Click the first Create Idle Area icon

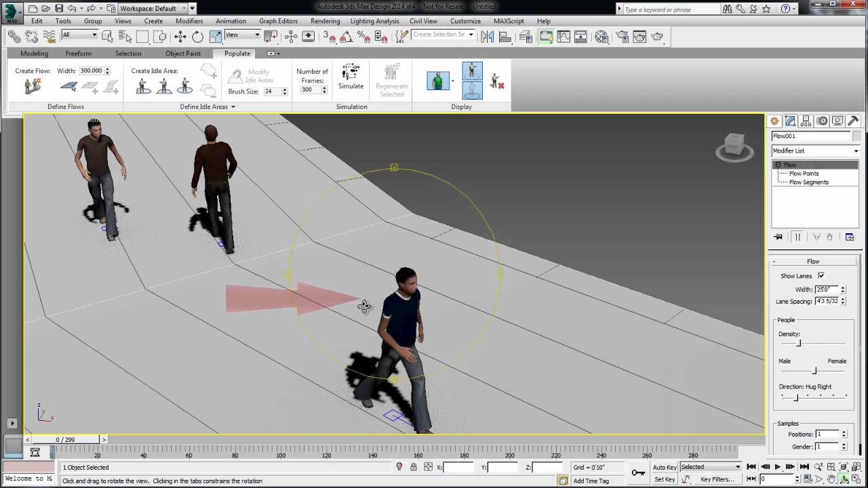click(x=142, y=86)
